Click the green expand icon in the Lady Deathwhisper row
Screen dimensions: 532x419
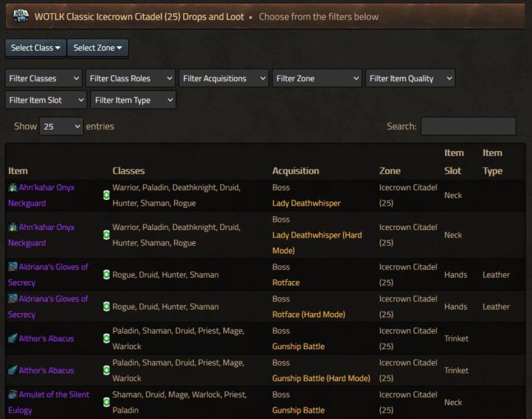pyautogui.click(x=106, y=195)
